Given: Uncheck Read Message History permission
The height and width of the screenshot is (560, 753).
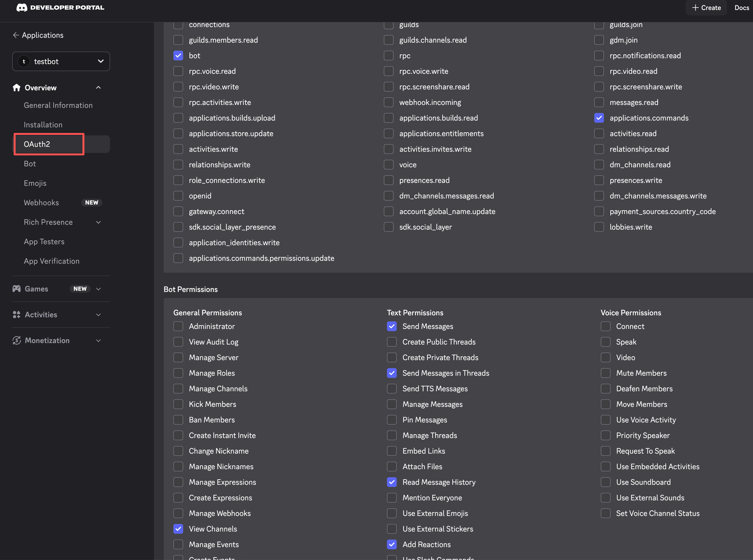Looking at the screenshot, I should (x=392, y=482).
